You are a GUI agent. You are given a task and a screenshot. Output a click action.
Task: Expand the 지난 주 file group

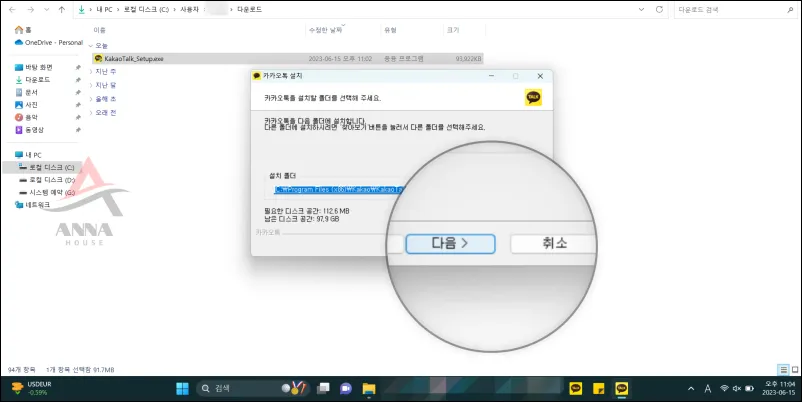tap(91, 72)
